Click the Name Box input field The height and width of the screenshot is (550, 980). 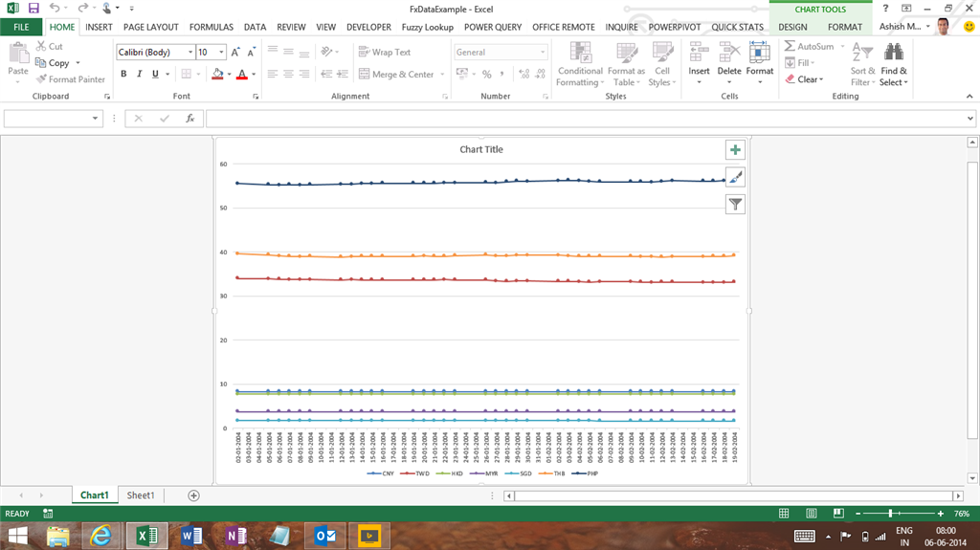coord(47,118)
